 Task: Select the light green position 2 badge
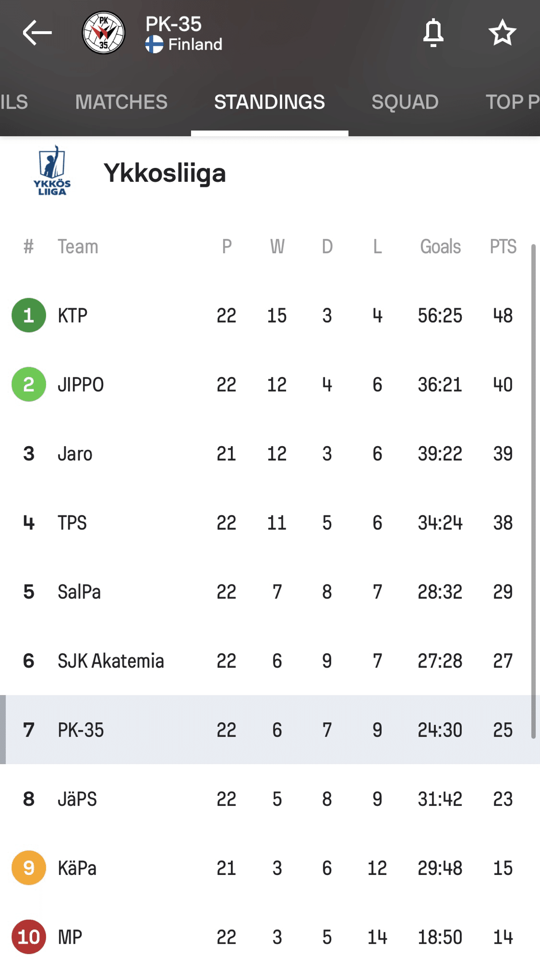(29, 384)
